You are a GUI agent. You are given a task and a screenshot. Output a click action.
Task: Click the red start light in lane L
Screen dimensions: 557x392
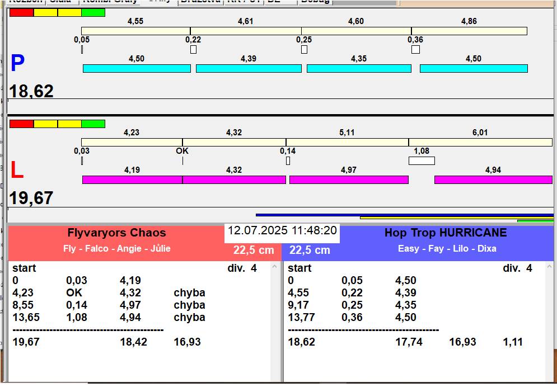[22, 124]
